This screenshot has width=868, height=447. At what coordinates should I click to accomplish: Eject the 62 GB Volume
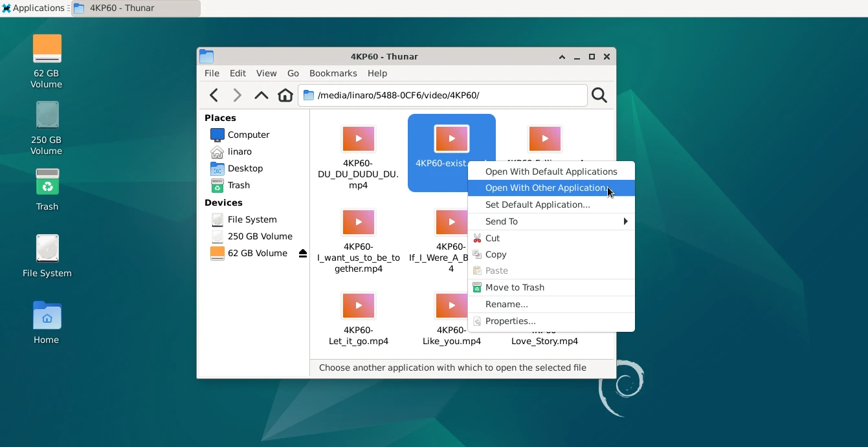(x=302, y=254)
